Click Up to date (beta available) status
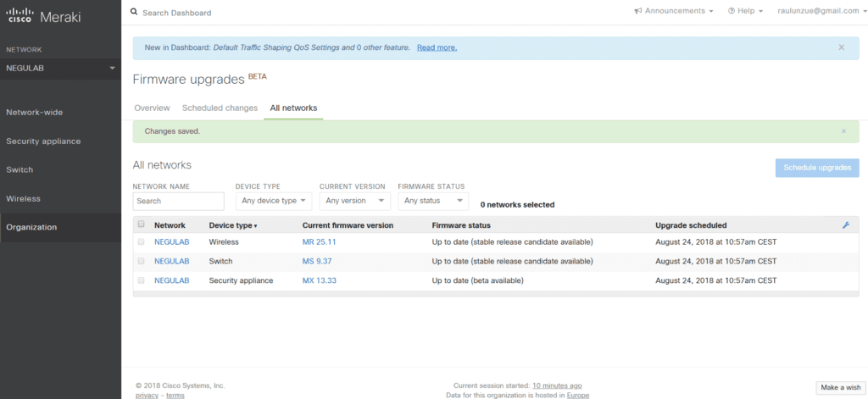This screenshot has width=868, height=399. tap(478, 280)
